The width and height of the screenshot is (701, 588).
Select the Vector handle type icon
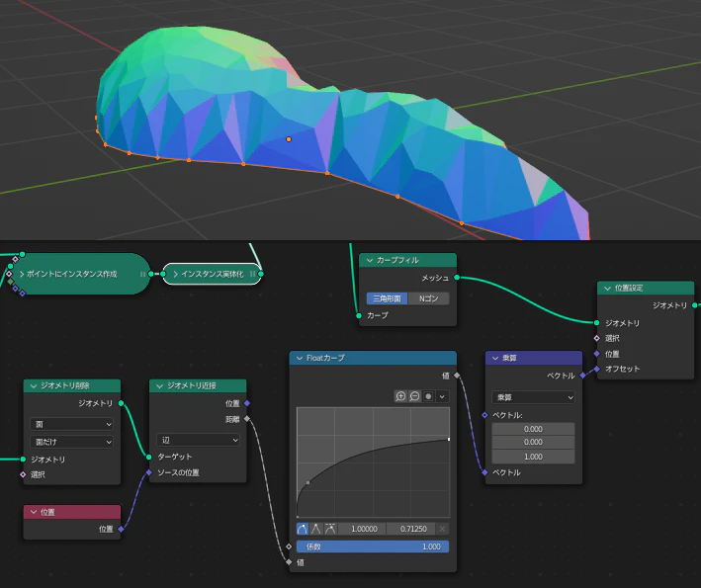pos(316,529)
